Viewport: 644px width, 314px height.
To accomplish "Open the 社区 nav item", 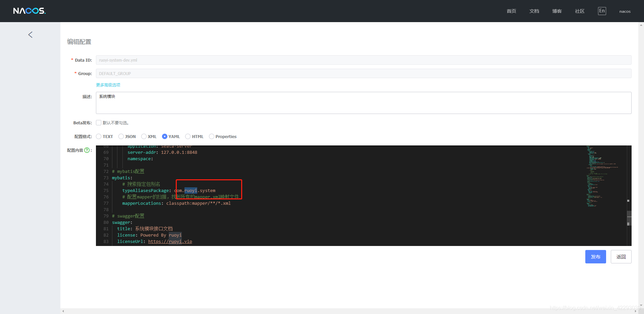I will pos(580,11).
